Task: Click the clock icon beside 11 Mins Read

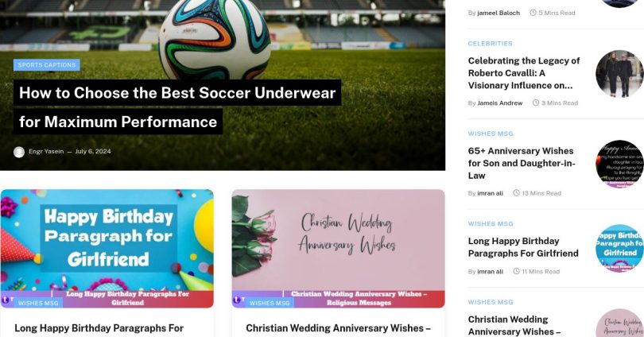Action: (516, 271)
